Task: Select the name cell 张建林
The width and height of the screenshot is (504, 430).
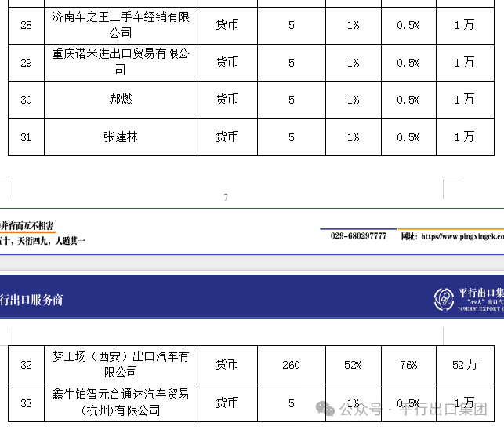Action: pyautogui.click(x=121, y=137)
